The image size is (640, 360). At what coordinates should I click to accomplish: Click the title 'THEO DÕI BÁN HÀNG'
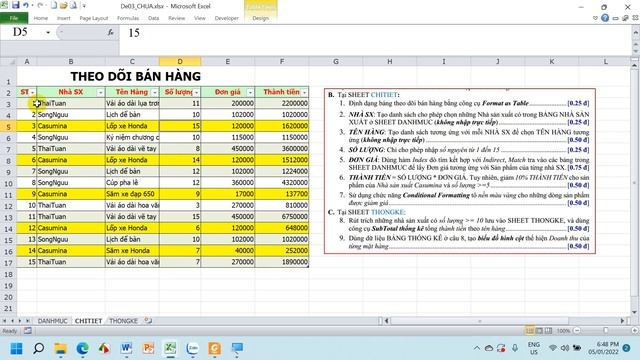pos(136,76)
